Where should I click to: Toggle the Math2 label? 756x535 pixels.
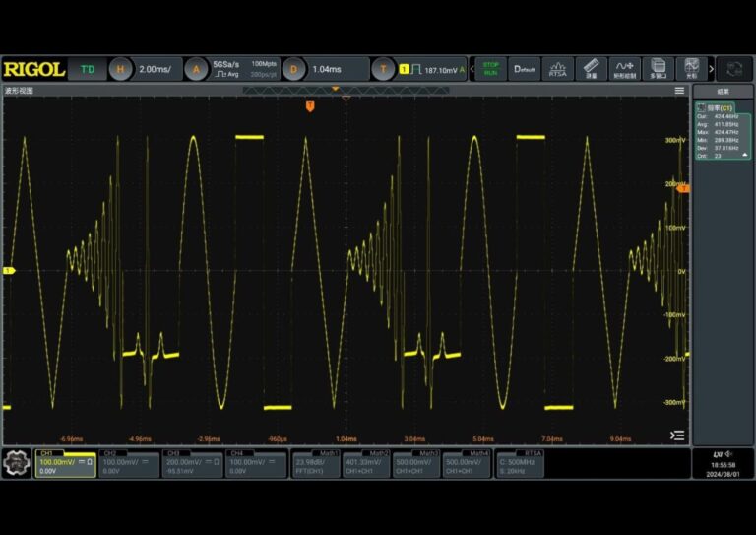point(379,453)
